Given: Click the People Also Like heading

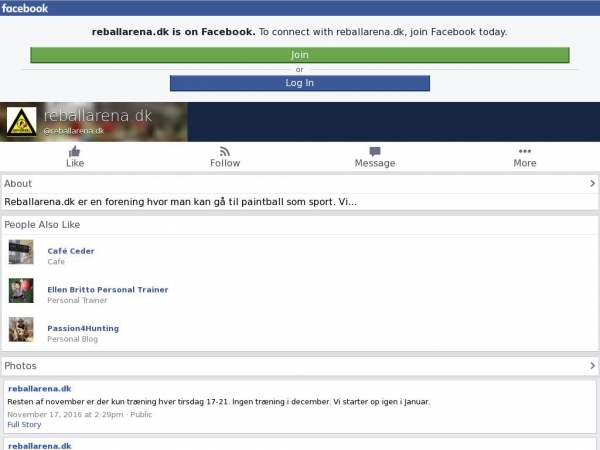Looking at the screenshot, I should (42, 225).
